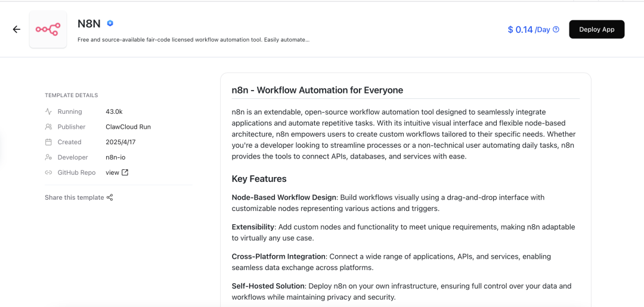Click the Publisher label text
Viewport: 644px width, 307px height.
click(x=72, y=127)
